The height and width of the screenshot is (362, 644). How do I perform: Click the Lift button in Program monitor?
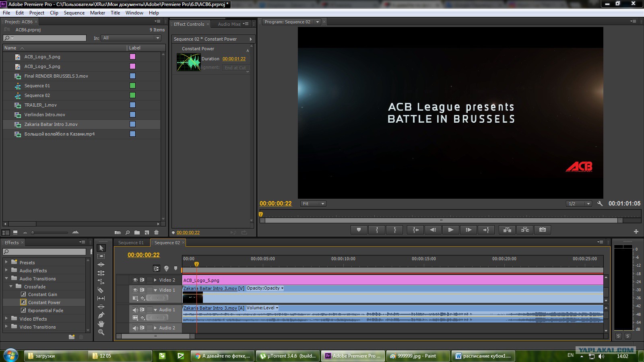pos(507,230)
